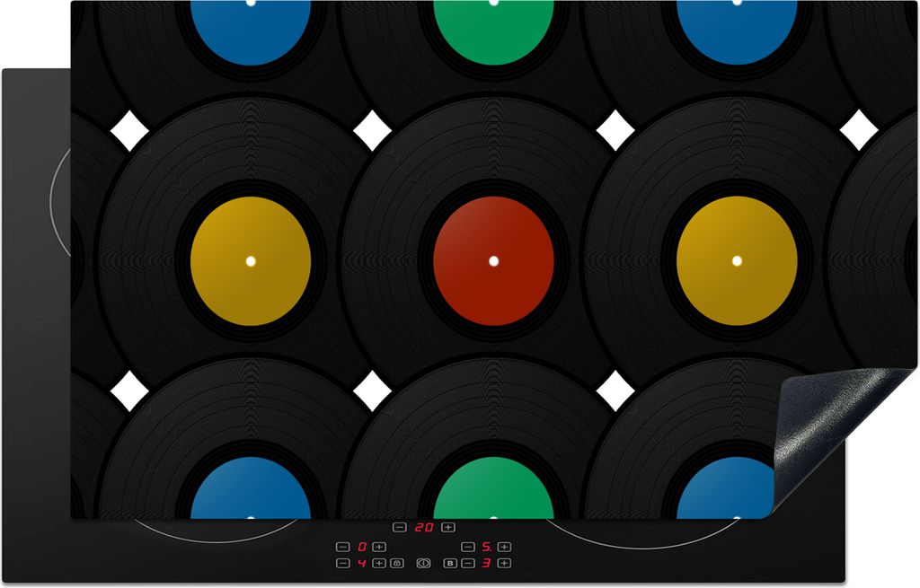Tap the plus button beside timer 20

[x=448, y=528]
